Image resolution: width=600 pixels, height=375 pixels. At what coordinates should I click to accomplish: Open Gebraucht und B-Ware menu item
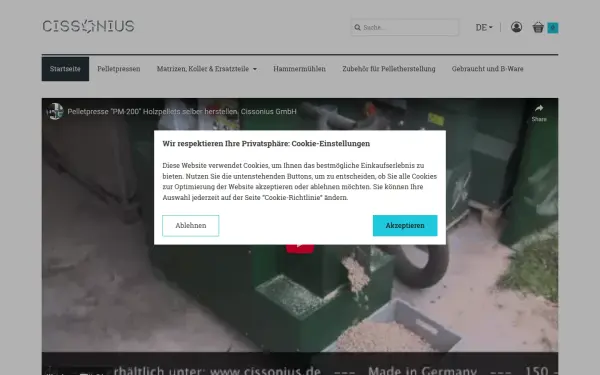point(488,69)
